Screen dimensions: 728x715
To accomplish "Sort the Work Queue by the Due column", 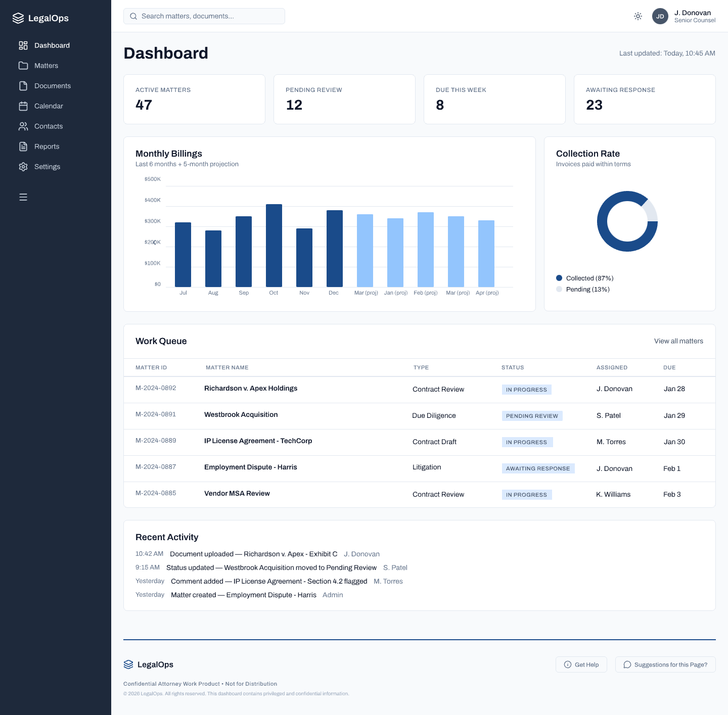I will (x=669, y=367).
